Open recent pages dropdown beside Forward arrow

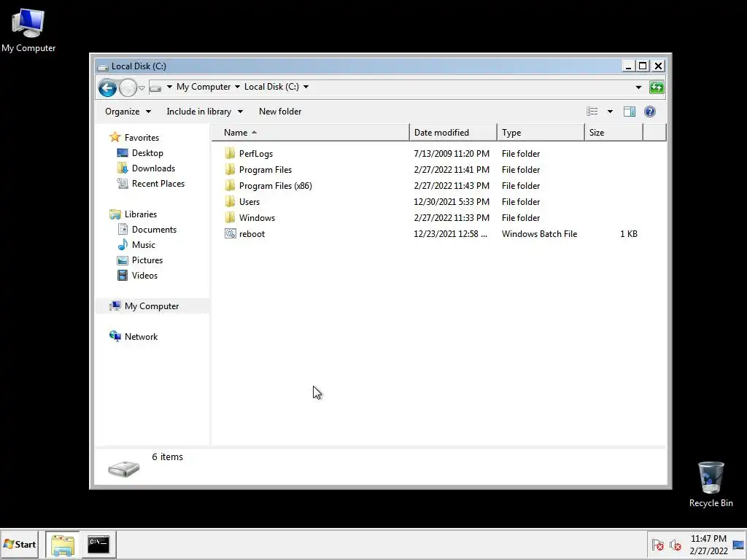(142, 88)
